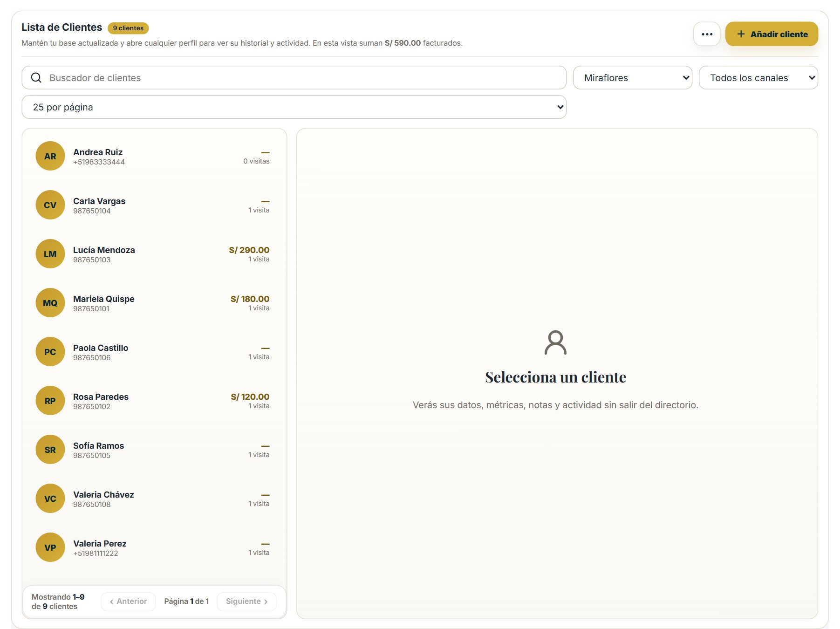Image resolution: width=840 pixels, height=629 pixels.
Task: Select the LM avatar for Lucía Mendoza
Action: coord(50,254)
